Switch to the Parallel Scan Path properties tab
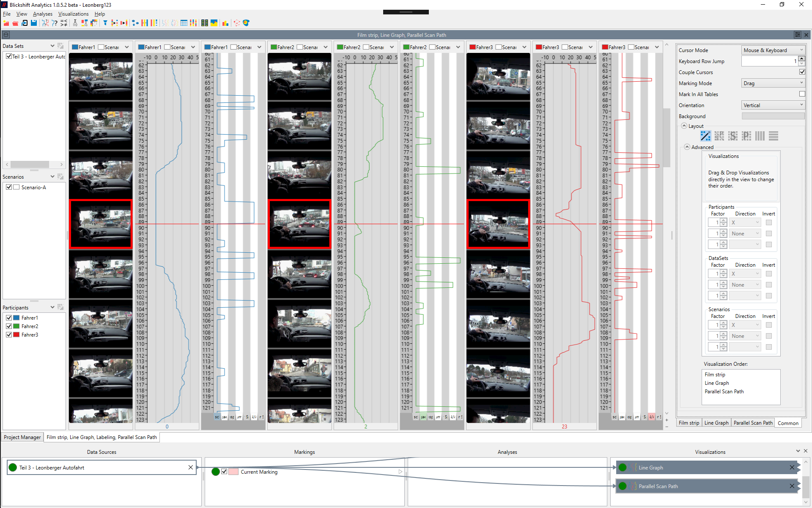The height and width of the screenshot is (508, 812). (x=753, y=423)
